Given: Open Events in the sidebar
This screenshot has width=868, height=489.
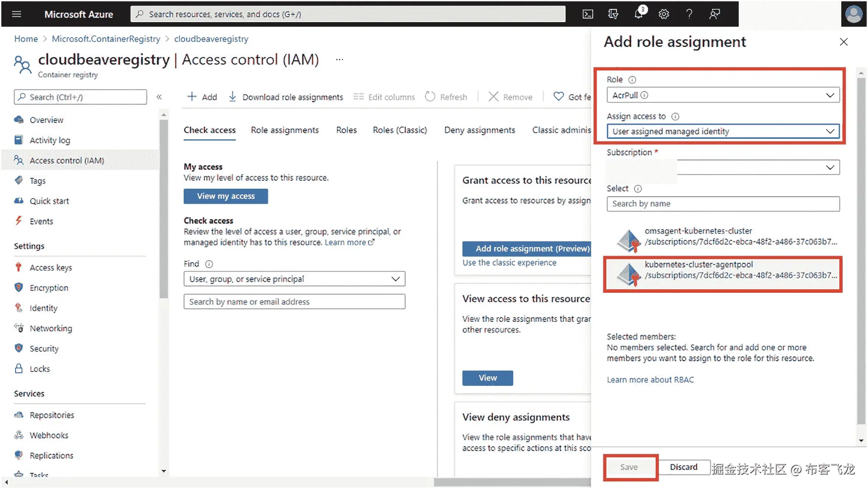Looking at the screenshot, I should 41,221.
